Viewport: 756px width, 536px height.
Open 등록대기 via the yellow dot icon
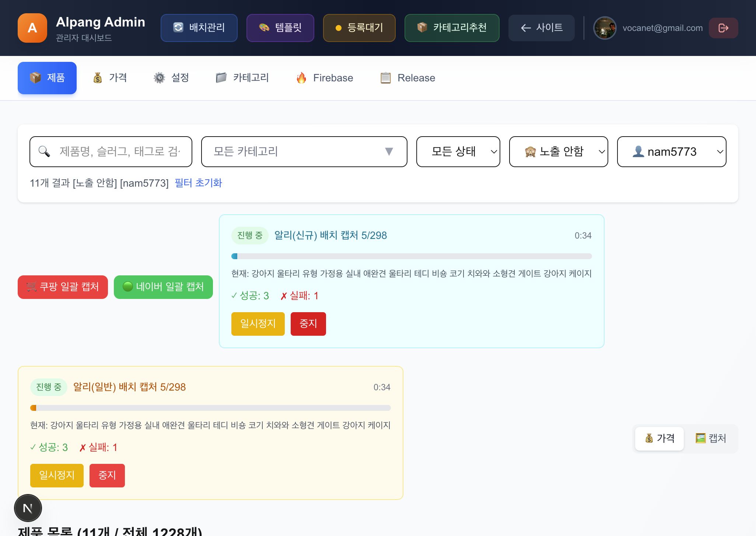pyautogui.click(x=339, y=28)
